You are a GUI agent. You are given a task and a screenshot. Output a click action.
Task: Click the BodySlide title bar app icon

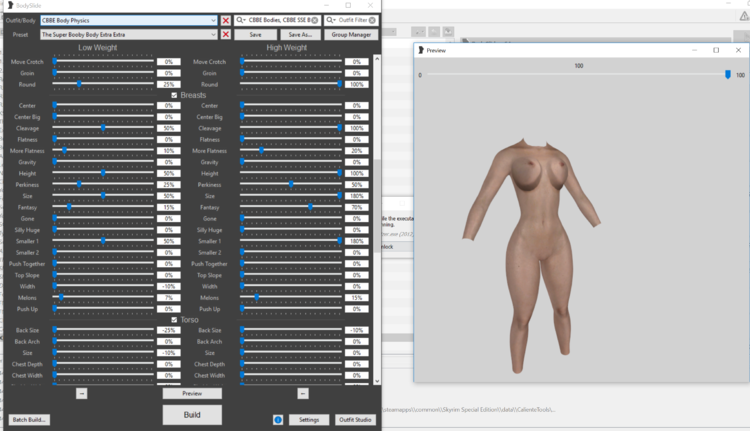coord(10,5)
